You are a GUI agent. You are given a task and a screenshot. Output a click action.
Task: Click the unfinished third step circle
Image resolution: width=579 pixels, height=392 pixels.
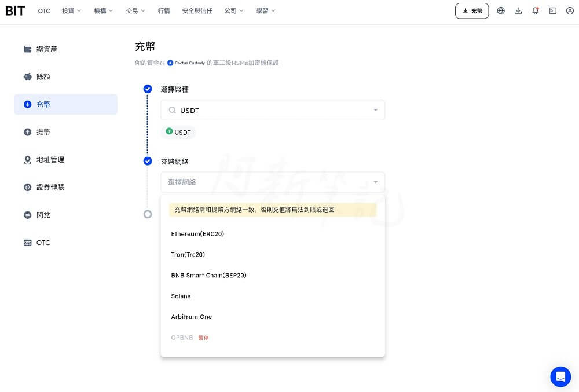(x=147, y=214)
